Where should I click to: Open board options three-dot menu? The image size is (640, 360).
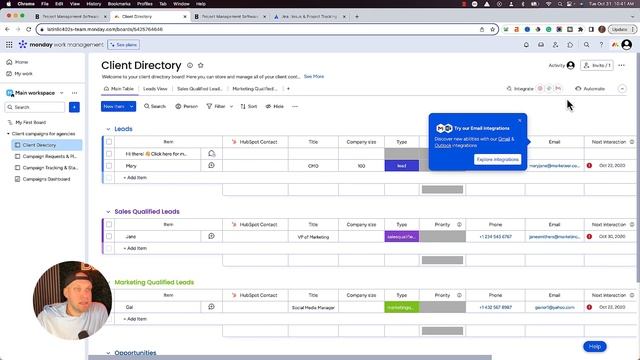click(622, 65)
